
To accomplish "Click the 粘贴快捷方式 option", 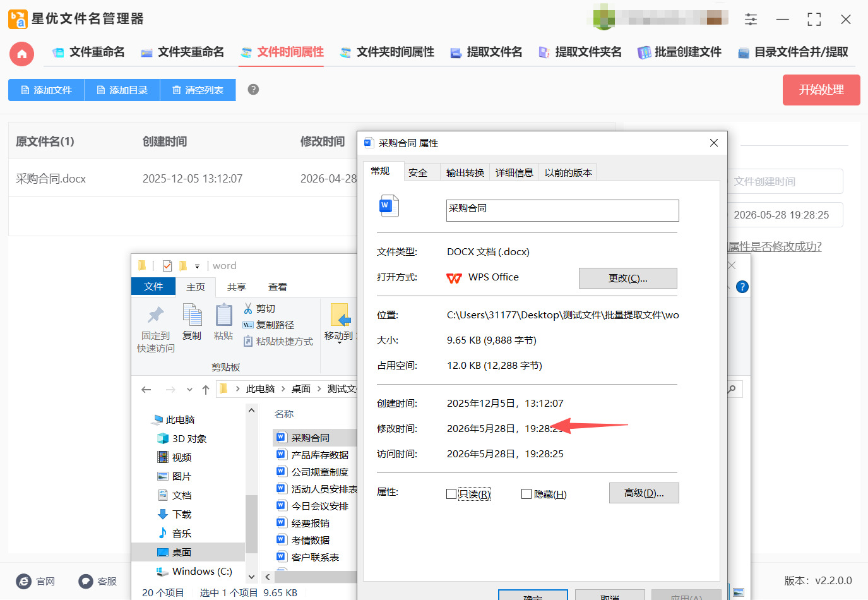I will click(278, 341).
